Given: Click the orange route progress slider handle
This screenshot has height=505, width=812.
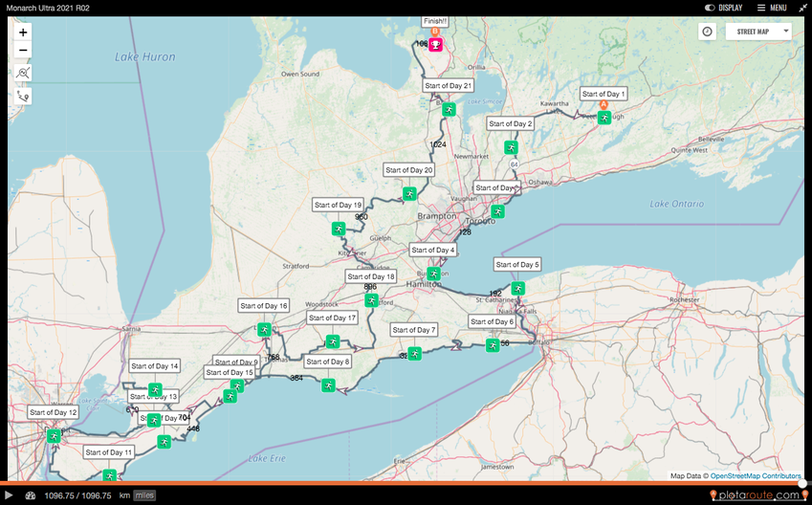Looking at the screenshot, I should (801, 483).
